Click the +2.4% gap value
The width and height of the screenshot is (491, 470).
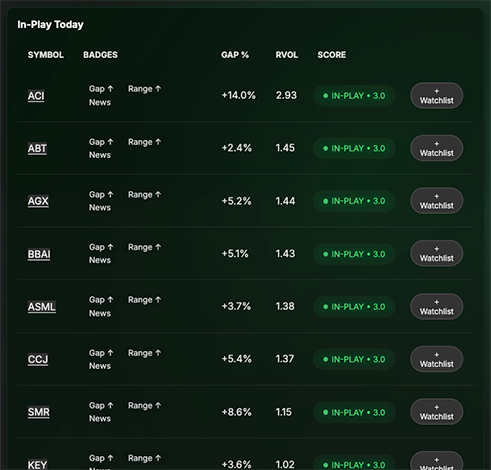237,148
